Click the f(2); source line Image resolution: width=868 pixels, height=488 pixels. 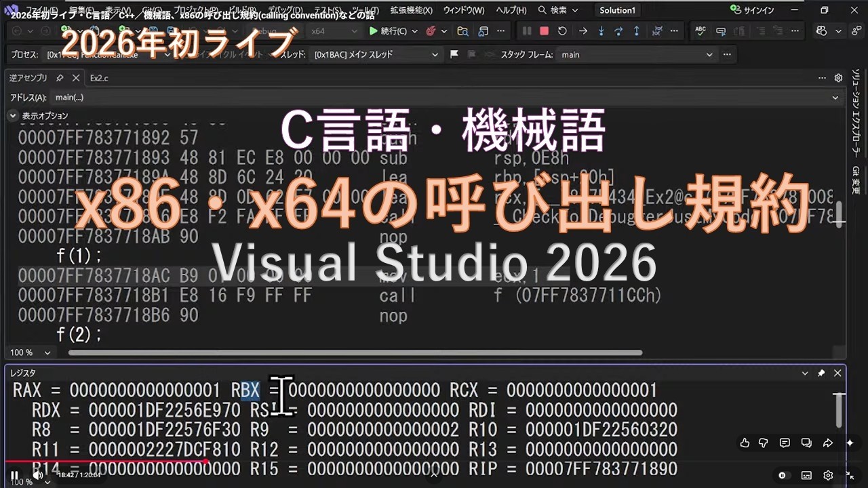click(79, 335)
